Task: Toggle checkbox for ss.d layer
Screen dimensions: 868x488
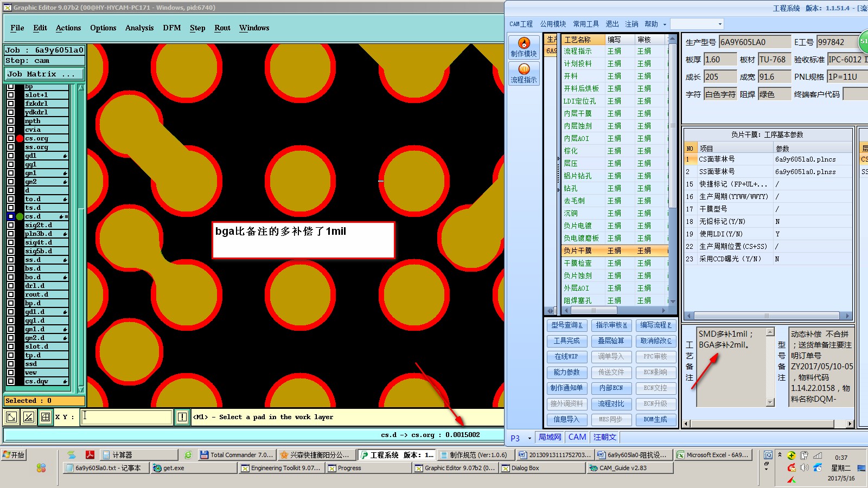Action: coord(10,260)
